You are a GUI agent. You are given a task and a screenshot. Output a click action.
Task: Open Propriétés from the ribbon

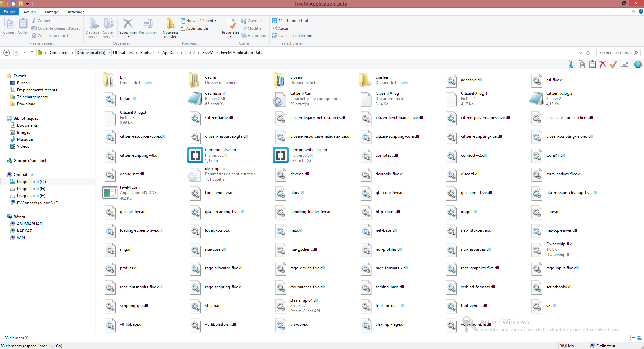click(x=231, y=24)
